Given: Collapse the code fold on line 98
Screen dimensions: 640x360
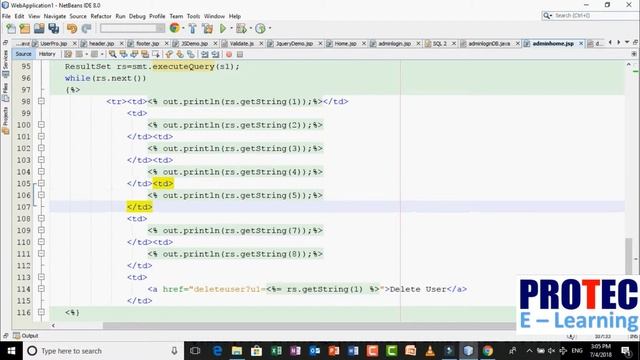Looking at the screenshot, I should [41, 101].
